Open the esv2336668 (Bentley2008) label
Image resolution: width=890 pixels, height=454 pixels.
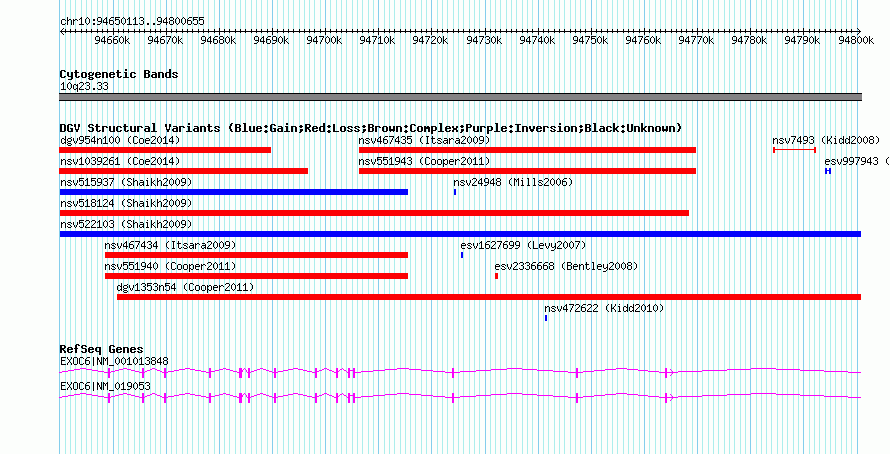pyautogui.click(x=566, y=266)
